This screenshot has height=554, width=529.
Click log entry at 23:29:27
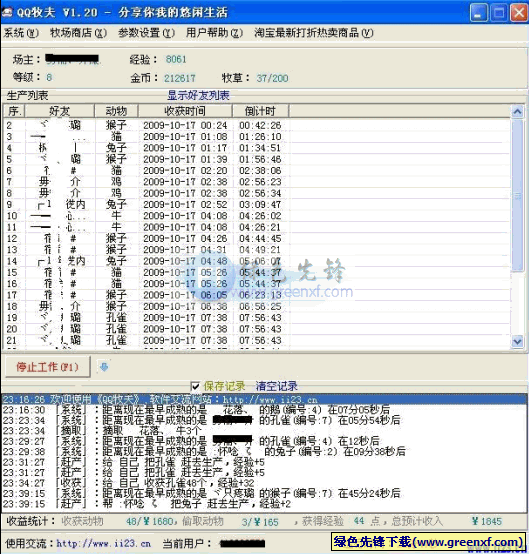tap(264, 441)
